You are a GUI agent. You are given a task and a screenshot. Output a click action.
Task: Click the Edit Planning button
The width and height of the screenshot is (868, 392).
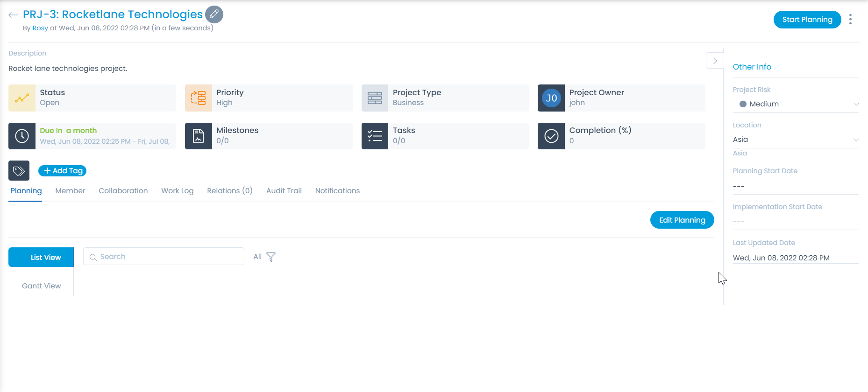682,220
